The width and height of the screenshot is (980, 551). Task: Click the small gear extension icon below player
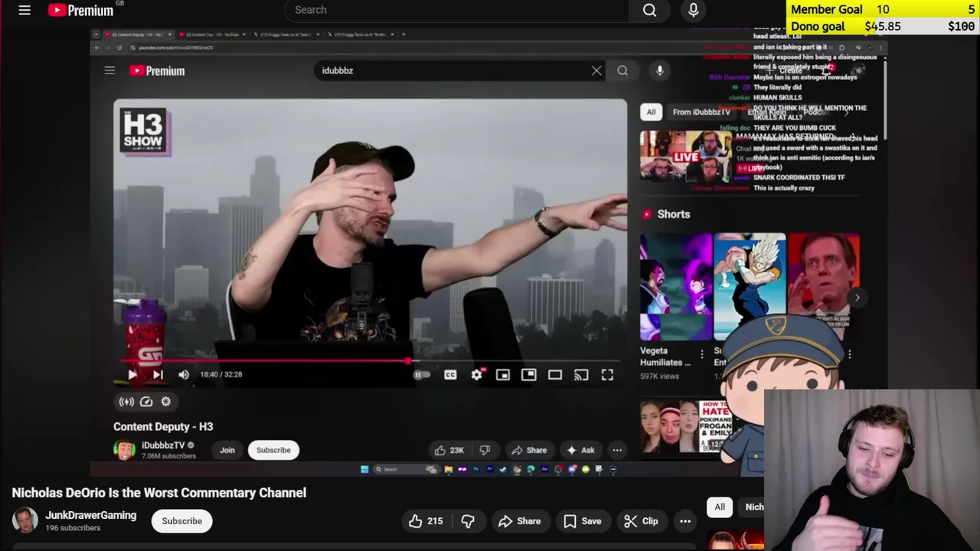pos(165,401)
